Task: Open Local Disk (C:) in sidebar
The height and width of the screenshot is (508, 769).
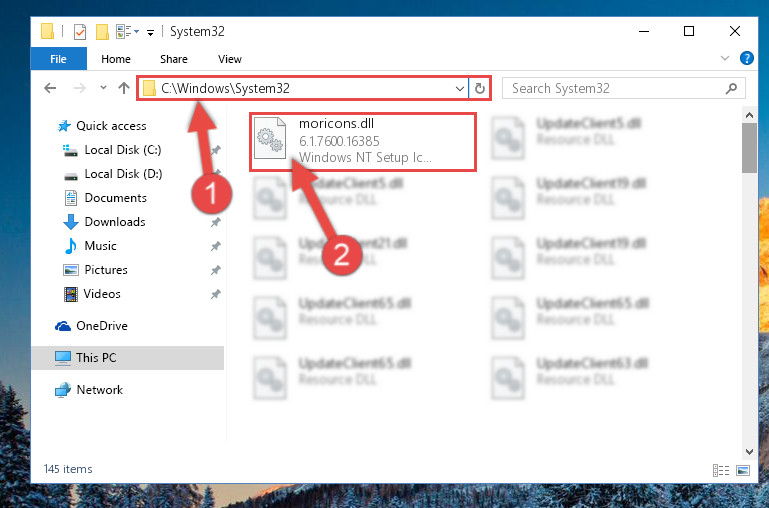Action: click(123, 150)
